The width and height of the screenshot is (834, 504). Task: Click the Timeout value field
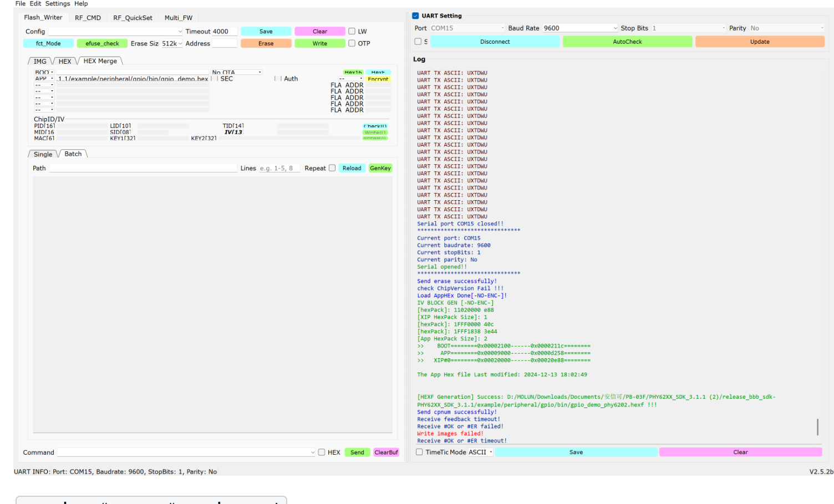225,32
